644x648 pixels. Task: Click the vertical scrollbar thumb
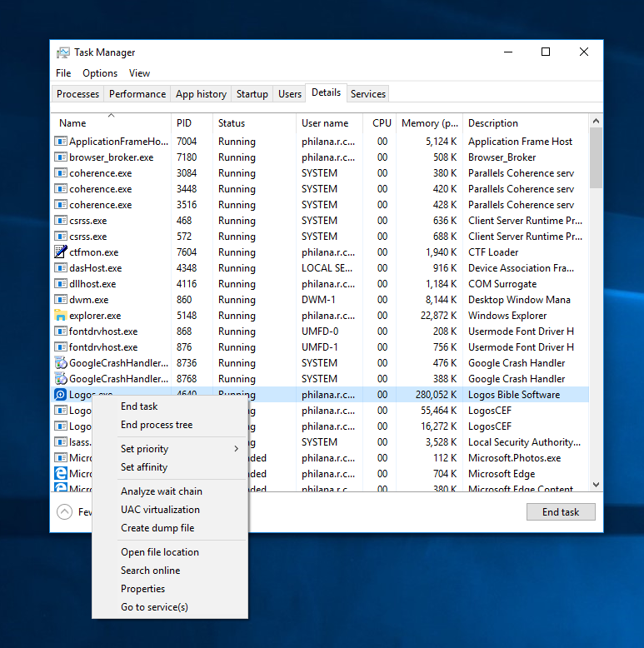[x=596, y=157]
